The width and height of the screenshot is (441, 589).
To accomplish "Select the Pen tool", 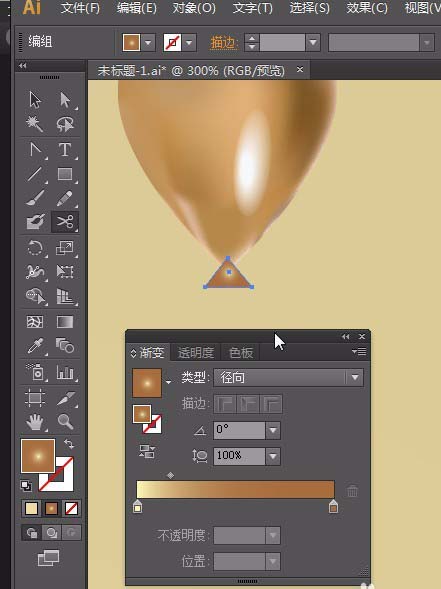I will [x=35, y=150].
